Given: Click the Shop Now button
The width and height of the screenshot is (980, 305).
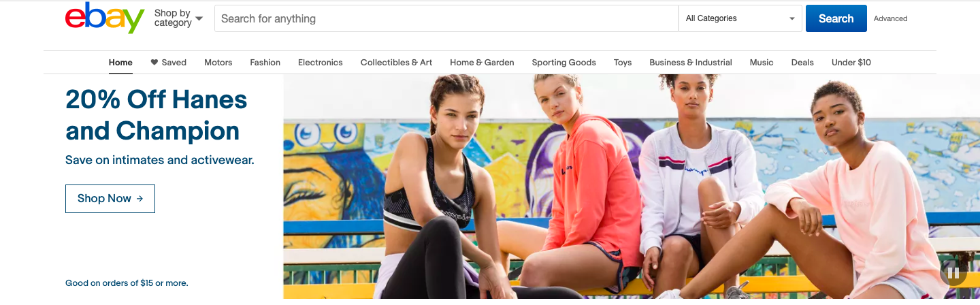Looking at the screenshot, I should click(110, 198).
